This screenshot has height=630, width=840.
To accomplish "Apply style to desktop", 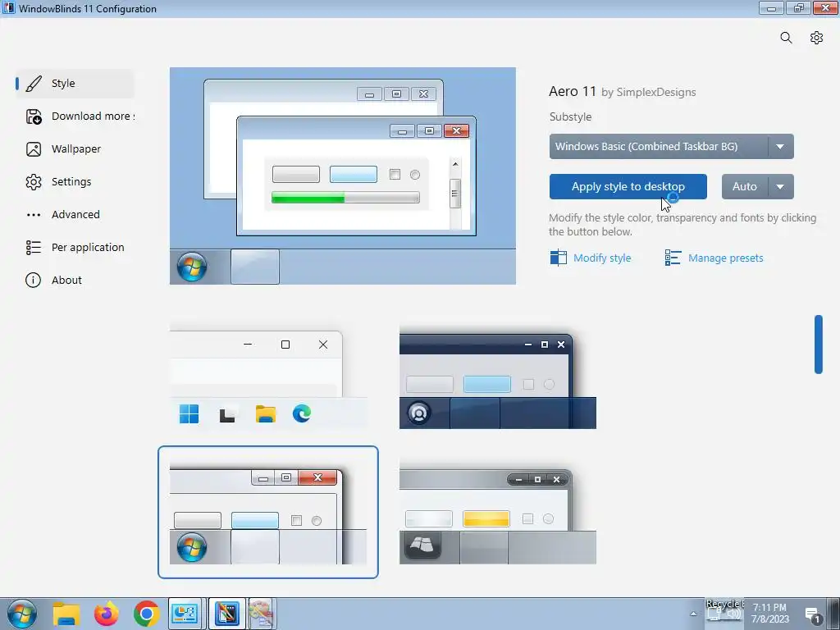I will (x=628, y=186).
